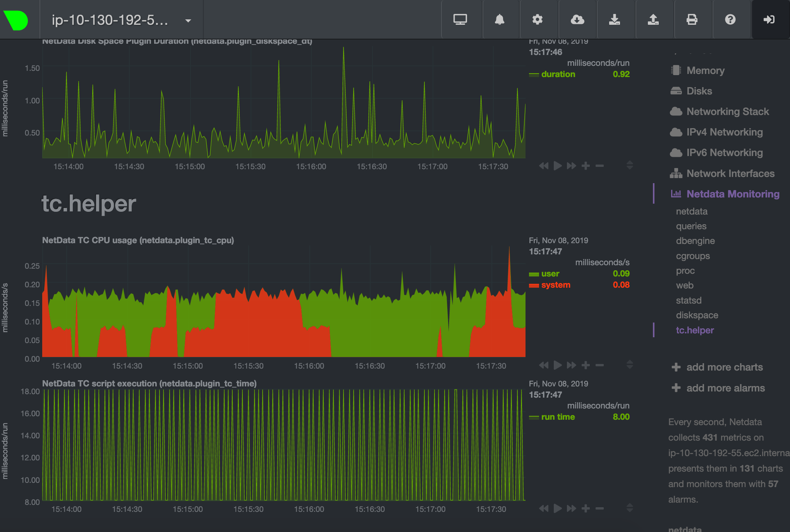Open the Netdata alarms panel via bell icon
The image size is (790, 532).
500,19
